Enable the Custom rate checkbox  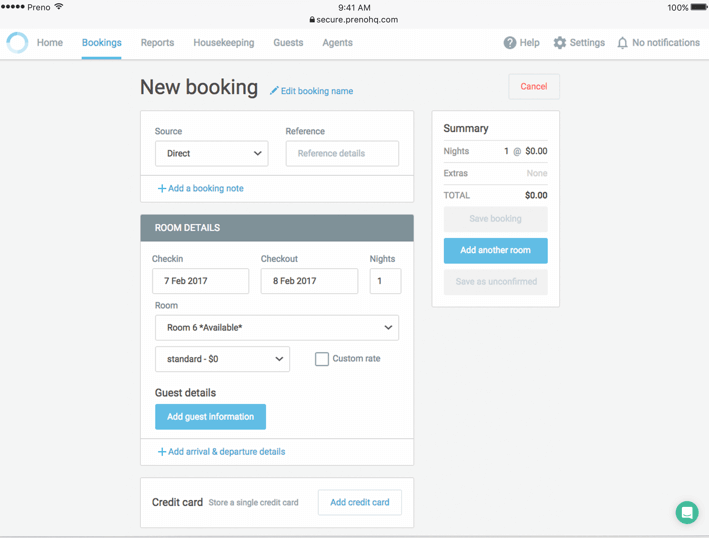[x=322, y=359]
